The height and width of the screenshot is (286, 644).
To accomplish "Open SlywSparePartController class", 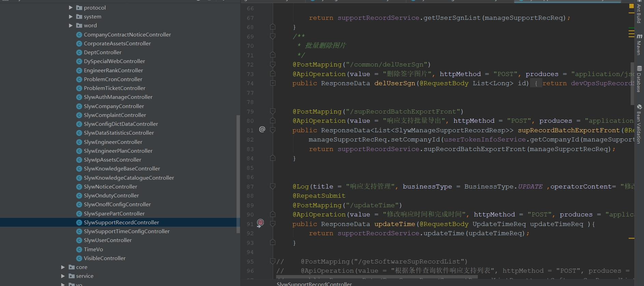I will (114, 213).
